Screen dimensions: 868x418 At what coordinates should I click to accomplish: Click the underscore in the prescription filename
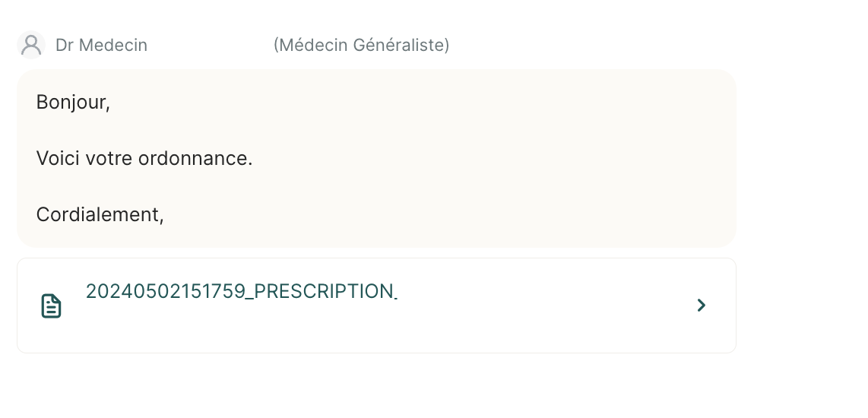click(249, 299)
